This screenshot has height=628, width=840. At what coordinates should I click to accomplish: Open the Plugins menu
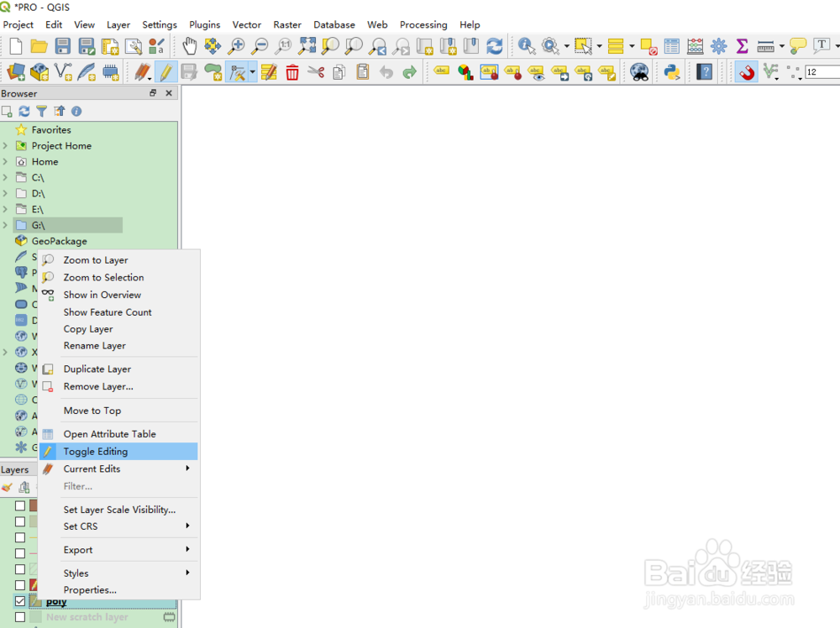[x=205, y=24]
